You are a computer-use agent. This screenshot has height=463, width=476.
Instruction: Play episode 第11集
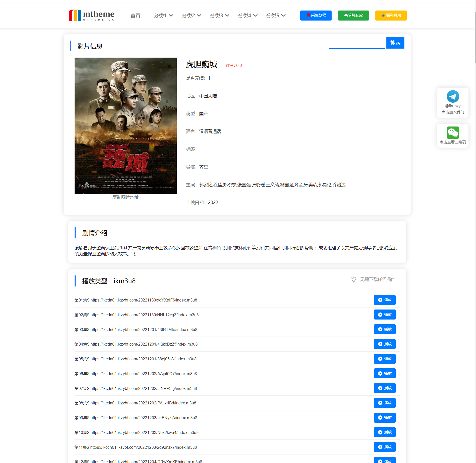click(385, 447)
